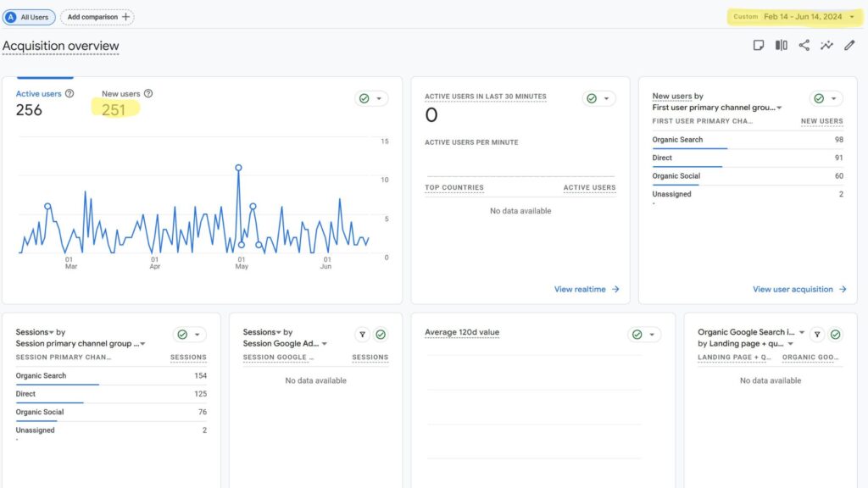Image resolution: width=868 pixels, height=488 pixels.
Task: Click SESSIONS column header in channel group card
Action: 188,358
